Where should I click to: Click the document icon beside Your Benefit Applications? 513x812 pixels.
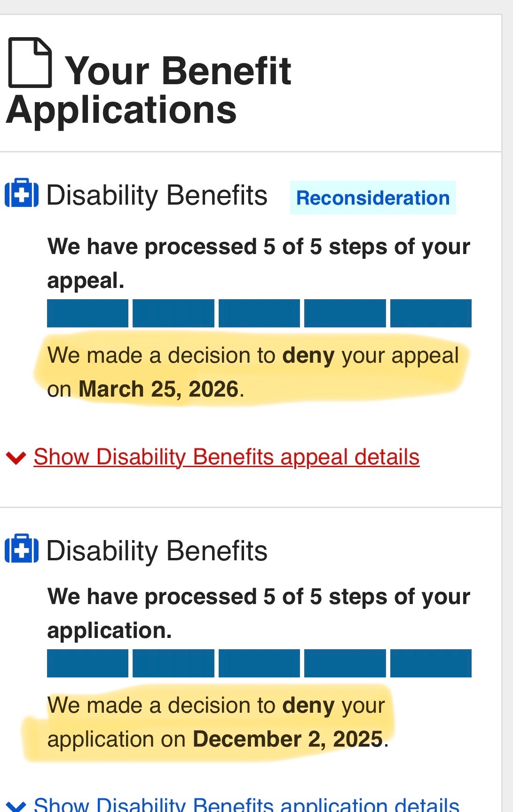click(30, 63)
